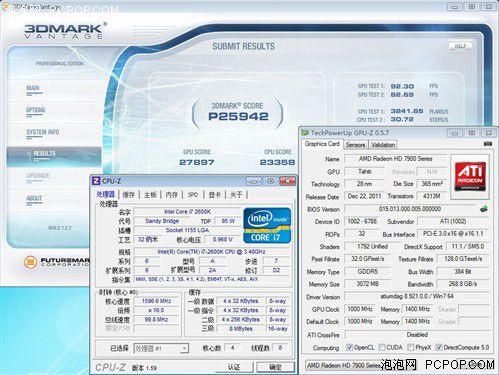499x375 pixels.
Task: Switch to the Sensors tab in GPU-Z
Action: click(x=355, y=145)
